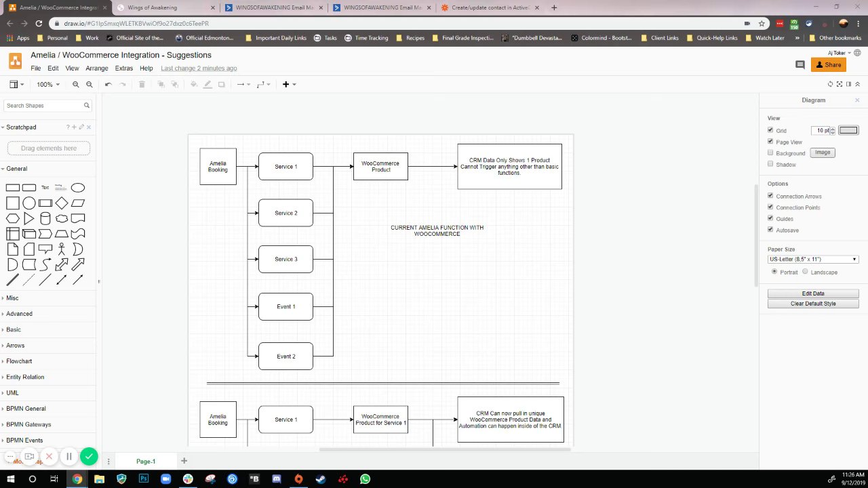Click the Edit Data button
The image size is (868, 488).
813,293
